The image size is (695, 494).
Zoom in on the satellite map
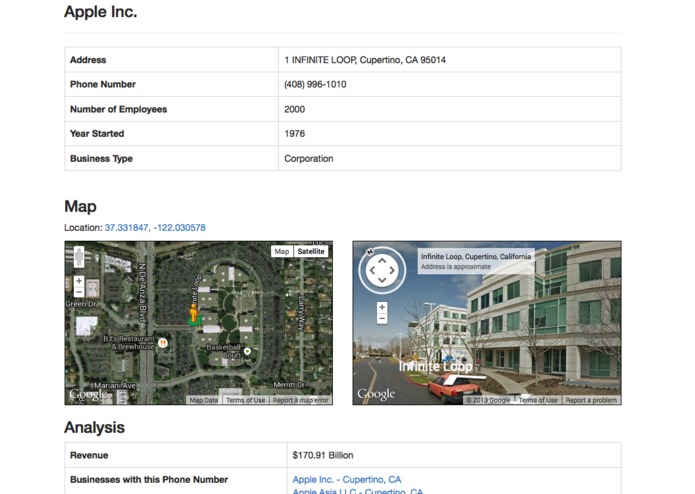point(79,281)
